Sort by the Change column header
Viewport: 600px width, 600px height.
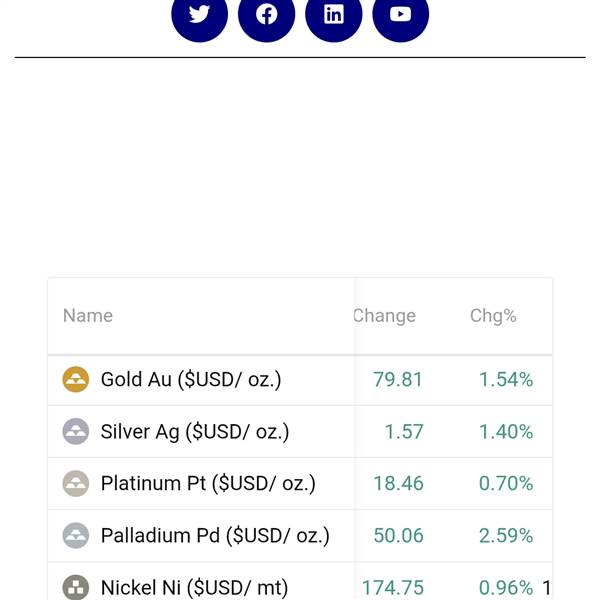(385, 316)
